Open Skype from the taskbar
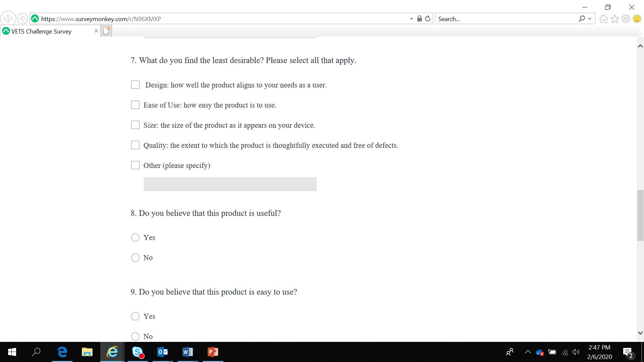 coord(138,352)
